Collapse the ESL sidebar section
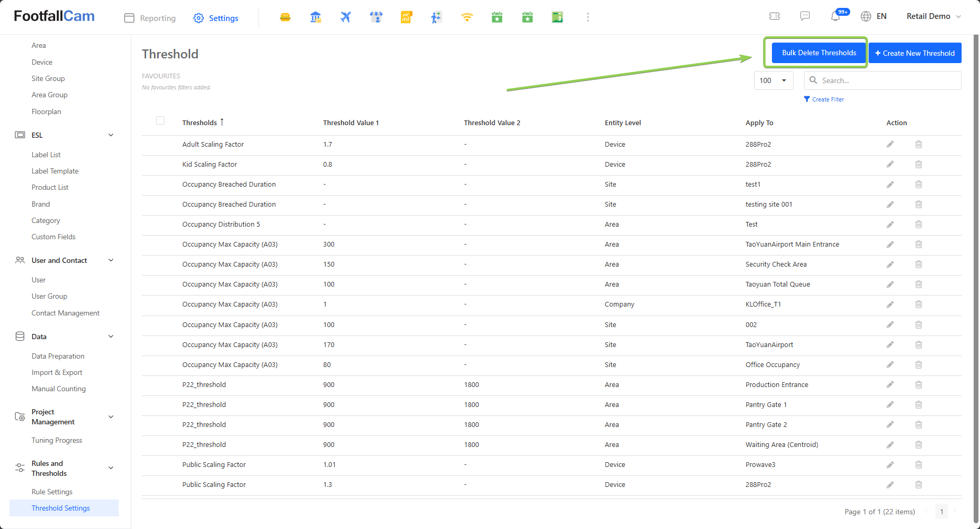This screenshot has height=529, width=980. pyautogui.click(x=111, y=135)
